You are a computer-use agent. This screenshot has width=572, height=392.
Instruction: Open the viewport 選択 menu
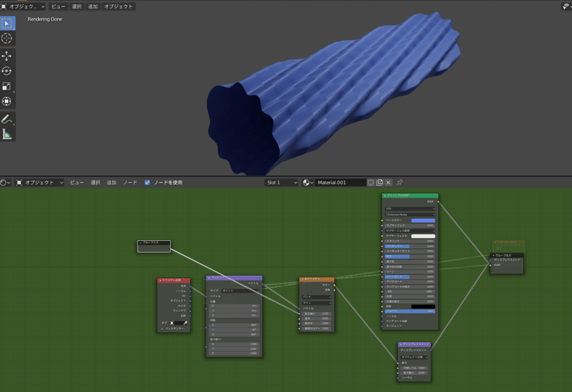pos(77,7)
